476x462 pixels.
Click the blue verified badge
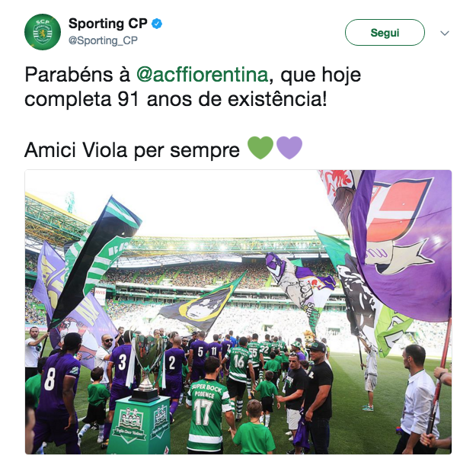(x=157, y=24)
